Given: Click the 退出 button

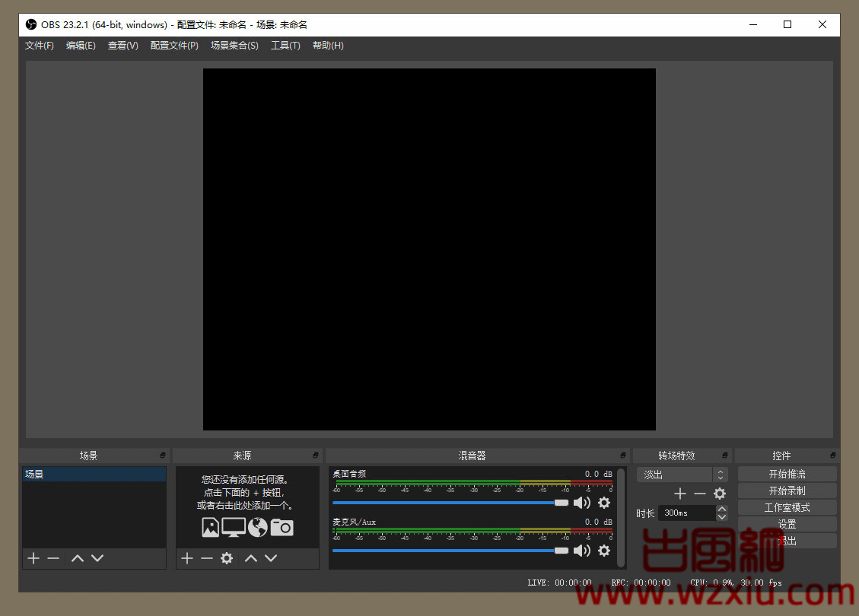Looking at the screenshot, I should point(787,541).
